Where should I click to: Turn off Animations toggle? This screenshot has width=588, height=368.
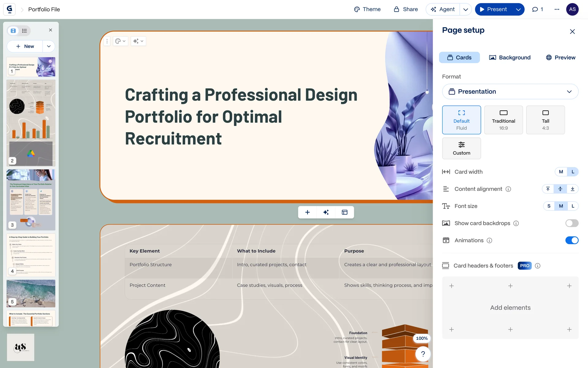click(572, 240)
